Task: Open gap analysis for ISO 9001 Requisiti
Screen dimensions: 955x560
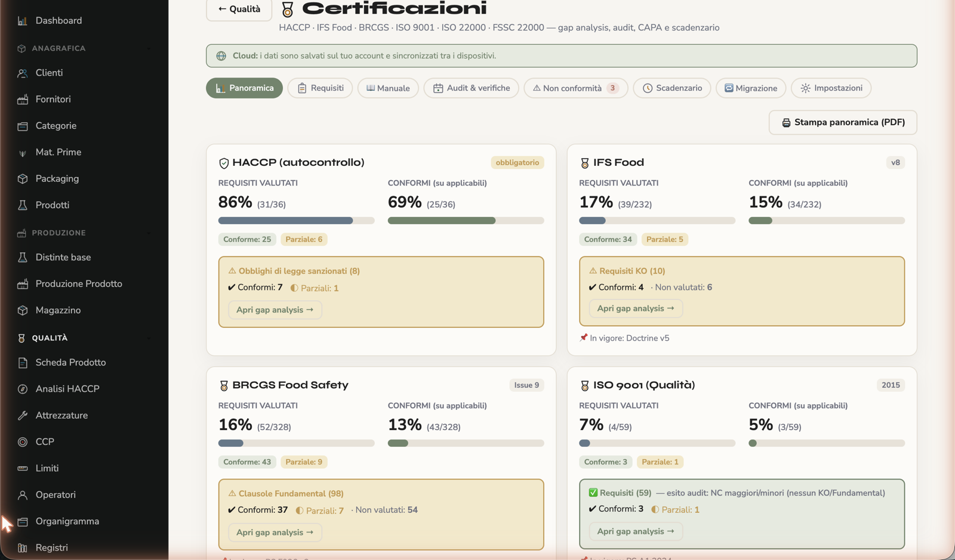Action: 636,531
